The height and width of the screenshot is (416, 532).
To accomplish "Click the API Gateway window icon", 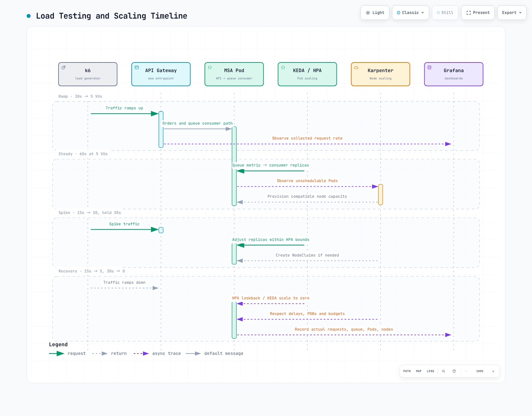I will pyautogui.click(x=137, y=67).
